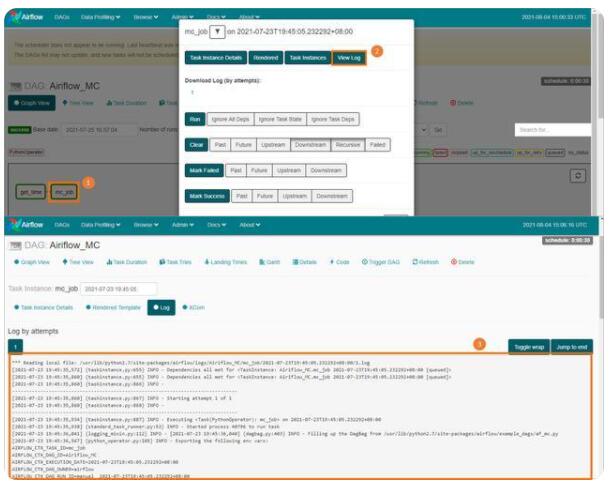610x484 pixels.
Task: Open DAGs in the lower navbar
Action: pyautogui.click(x=62, y=225)
